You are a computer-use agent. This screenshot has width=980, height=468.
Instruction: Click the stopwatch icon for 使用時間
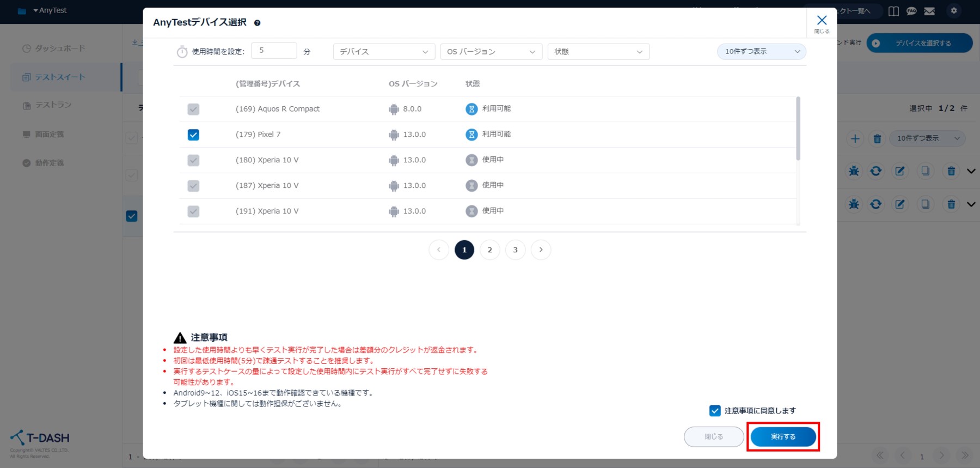pos(182,52)
